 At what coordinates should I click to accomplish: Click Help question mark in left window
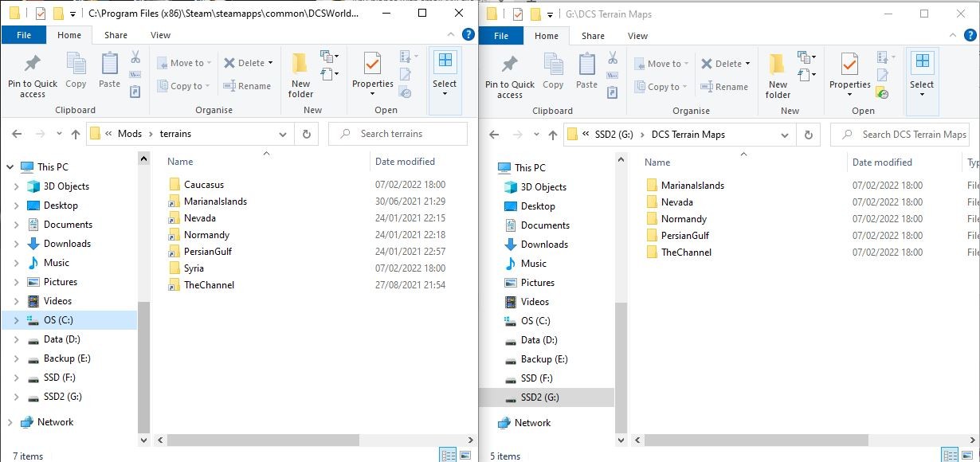[x=468, y=34]
